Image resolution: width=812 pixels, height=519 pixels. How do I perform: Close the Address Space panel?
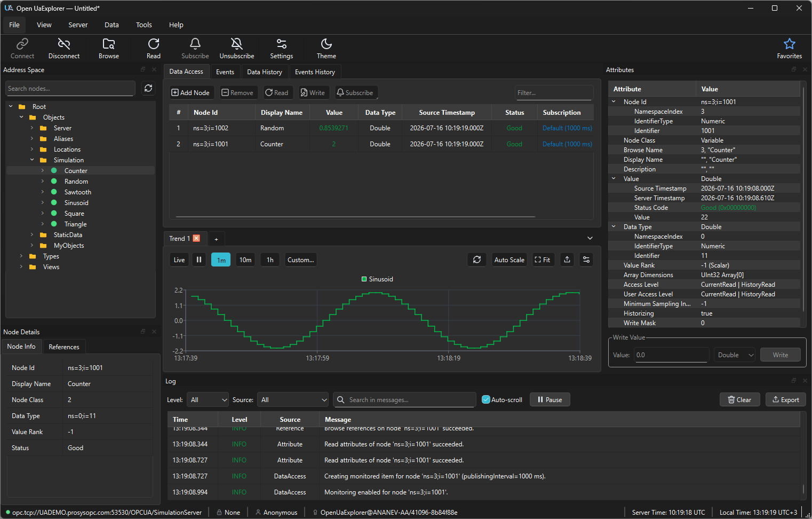[154, 69]
